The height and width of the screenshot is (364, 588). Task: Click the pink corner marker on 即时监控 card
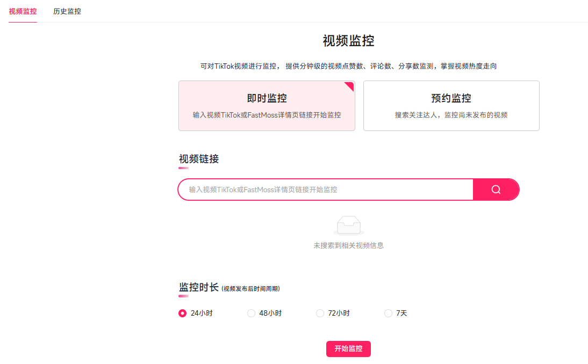tap(350, 85)
